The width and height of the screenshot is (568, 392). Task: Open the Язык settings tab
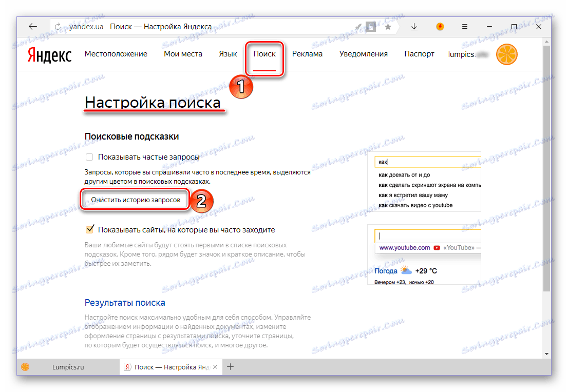click(x=228, y=54)
